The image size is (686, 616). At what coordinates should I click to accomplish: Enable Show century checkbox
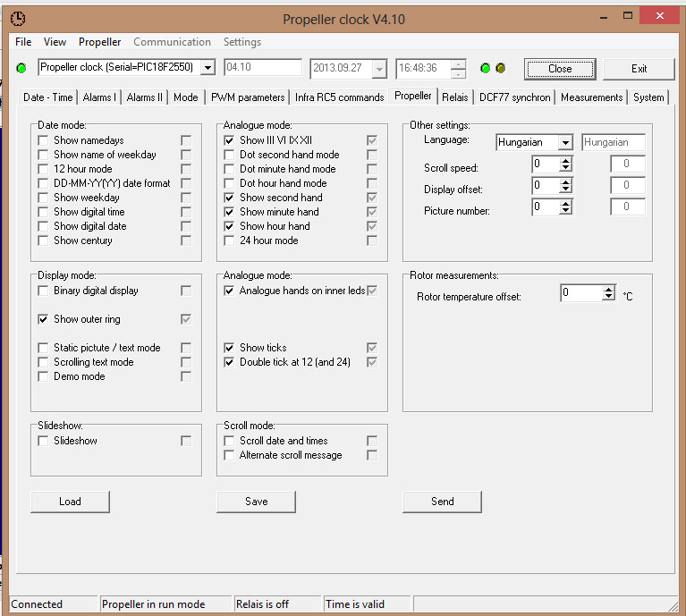click(43, 240)
